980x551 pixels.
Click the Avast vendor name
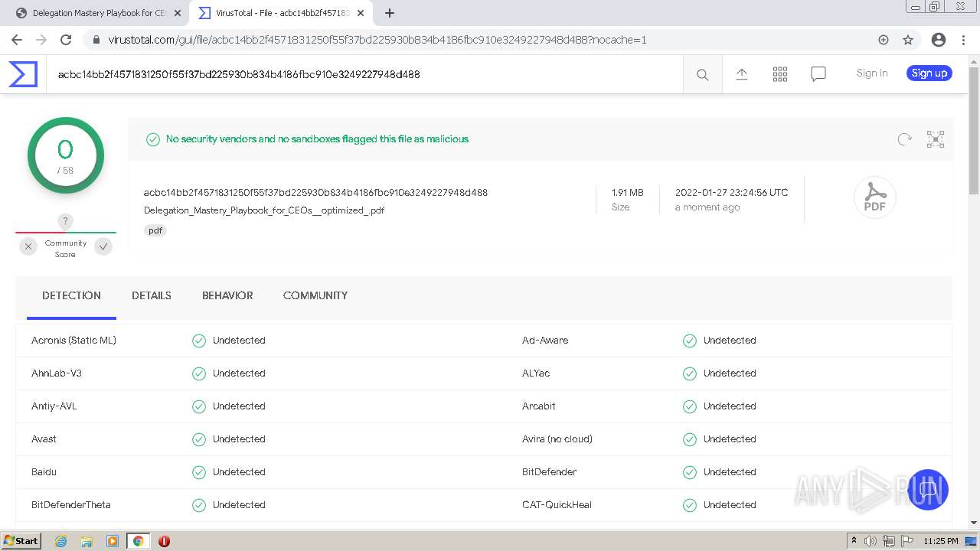click(x=44, y=439)
